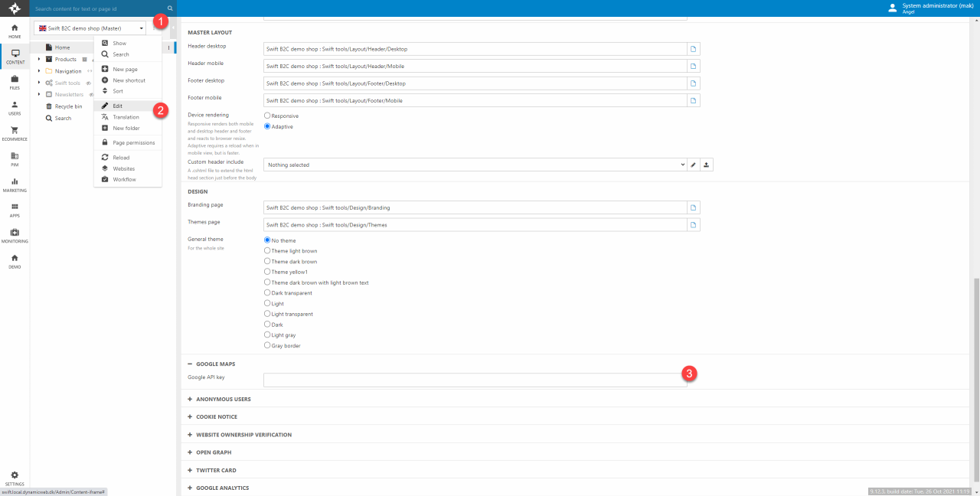
Task: Click page picker icon for Header desktop
Action: pos(694,49)
